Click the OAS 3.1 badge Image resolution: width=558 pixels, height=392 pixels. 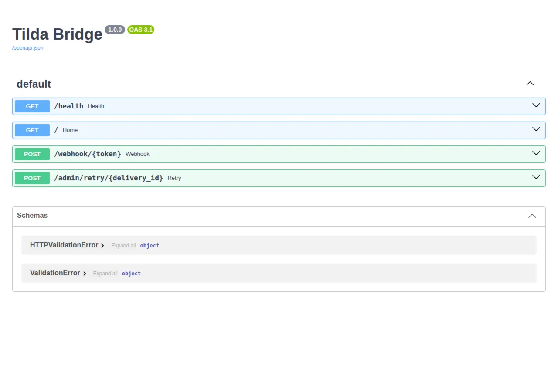[141, 30]
